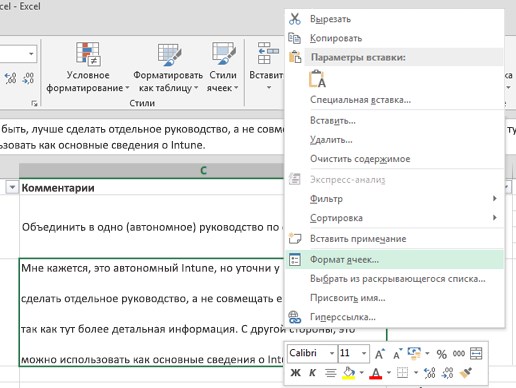Image resolution: width=516 pixels, height=388 pixels.
Task: Select cell starting with Мне кажется
Action: coord(151,312)
